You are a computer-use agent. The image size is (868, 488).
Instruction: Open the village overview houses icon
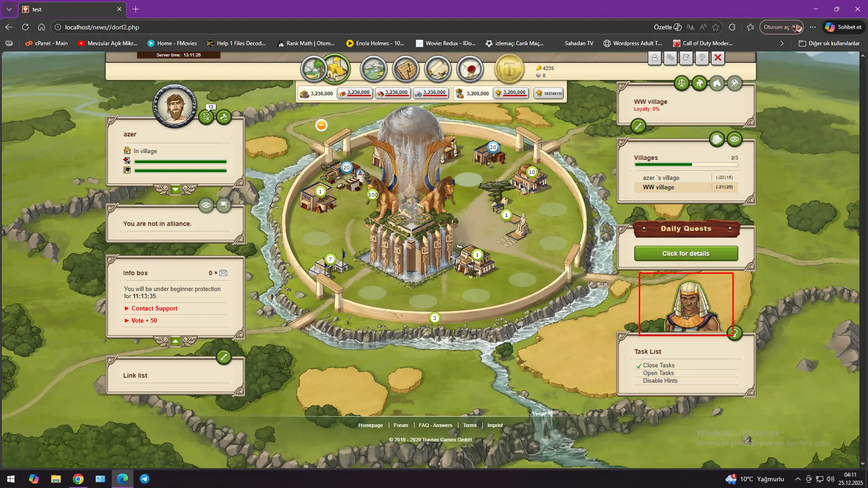click(717, 139)
